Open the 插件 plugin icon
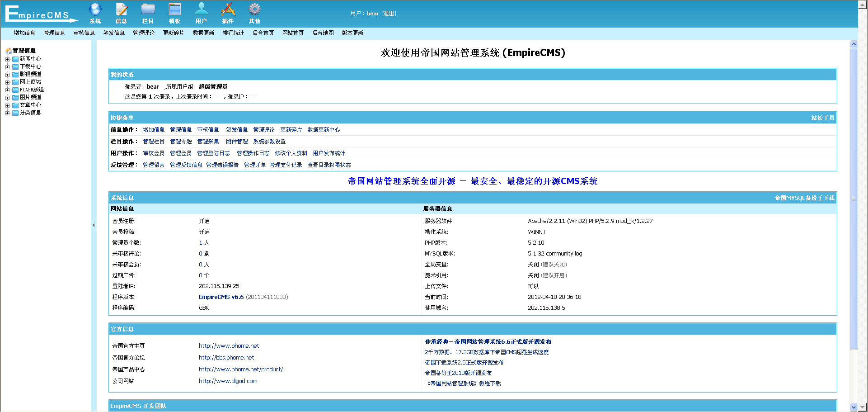This screenshot has height=412, width=868. coord(228,9)
